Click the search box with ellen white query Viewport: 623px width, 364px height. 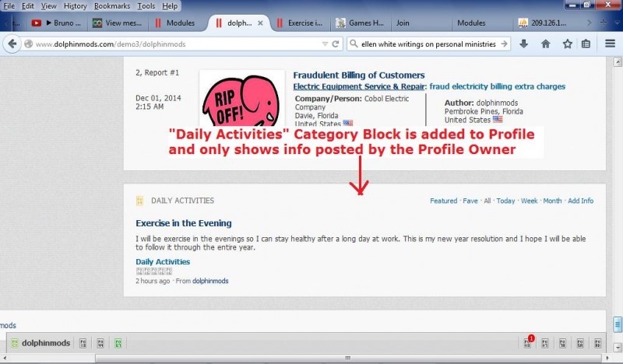[428, 44]
